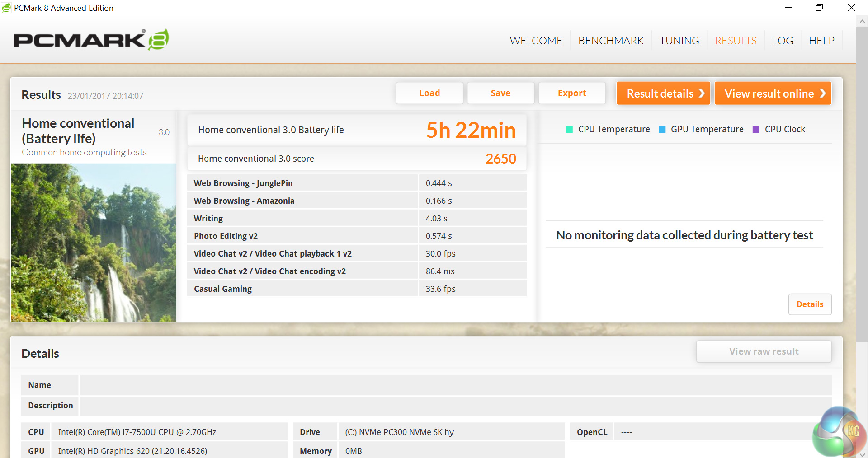Click the CPU Clock legend swatch

coord(756,130)
